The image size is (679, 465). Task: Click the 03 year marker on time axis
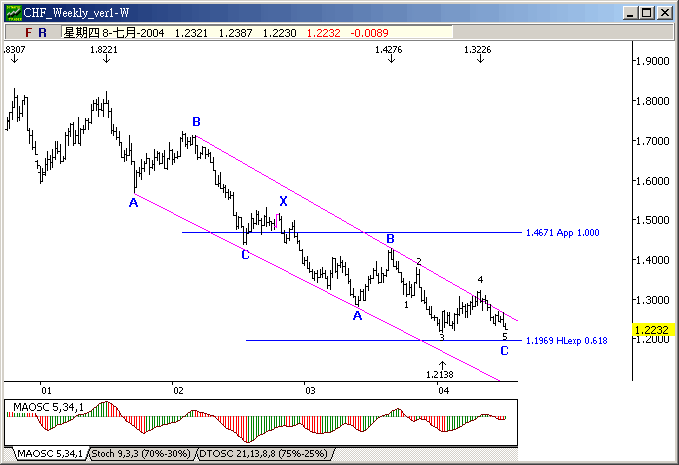pyautogui.click(x=310, y=391)
